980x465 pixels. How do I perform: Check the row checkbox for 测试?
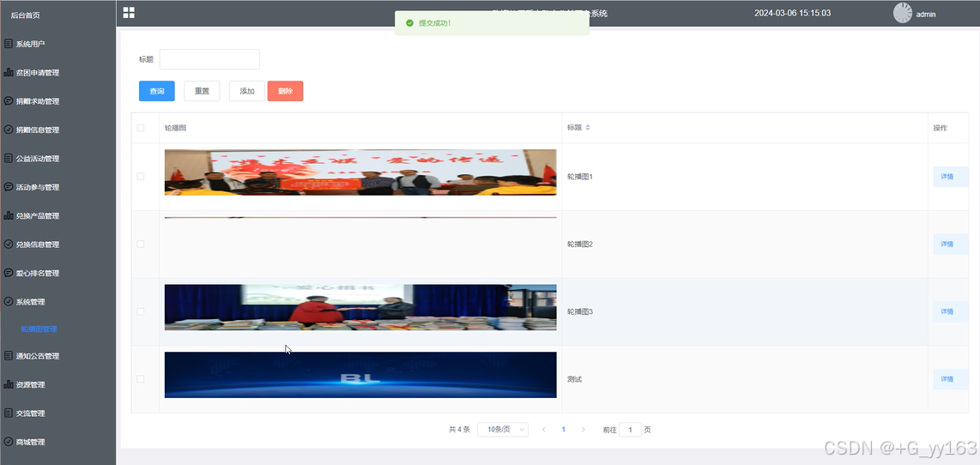click(x=140, y=378)
